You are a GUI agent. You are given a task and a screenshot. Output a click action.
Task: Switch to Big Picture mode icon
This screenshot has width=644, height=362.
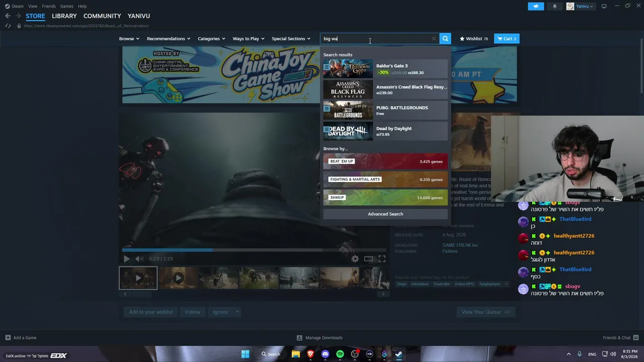[604, 6]
